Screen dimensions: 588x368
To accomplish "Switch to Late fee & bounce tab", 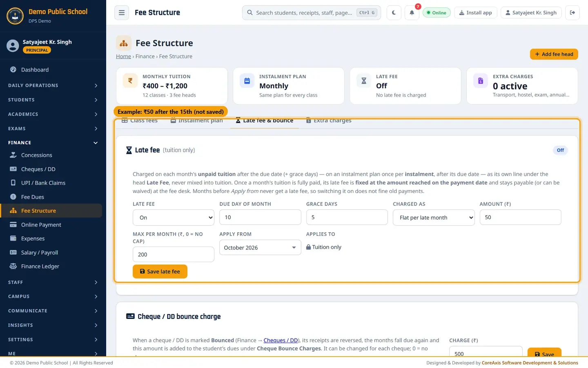I will pos(265,121).
